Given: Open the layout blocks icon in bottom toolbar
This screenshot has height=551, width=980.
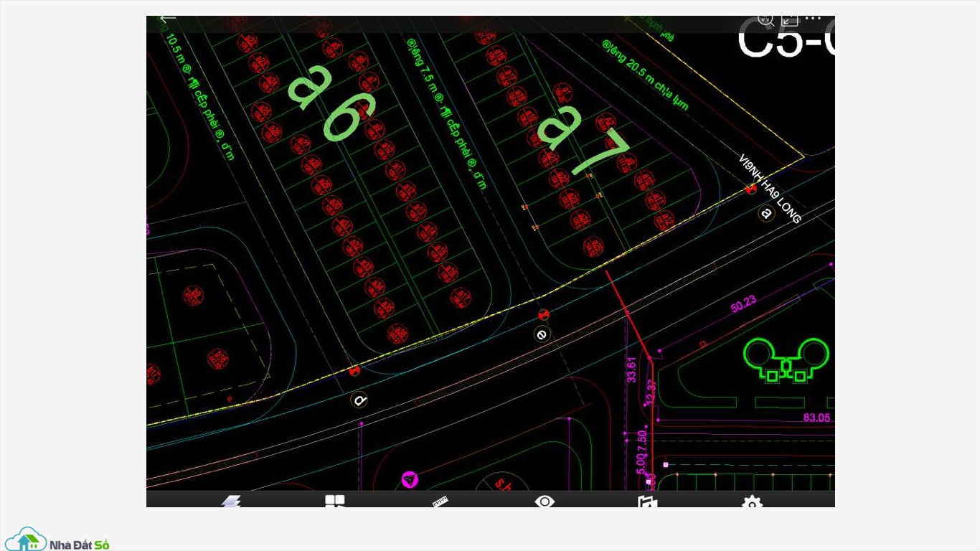Looking at the screenshot, I should pyautogui.click(x=335, y=501).
